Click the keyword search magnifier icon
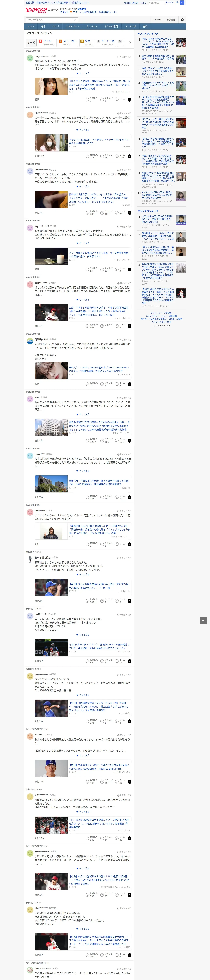Screen dimensions: 210x980 click(75, 20)
